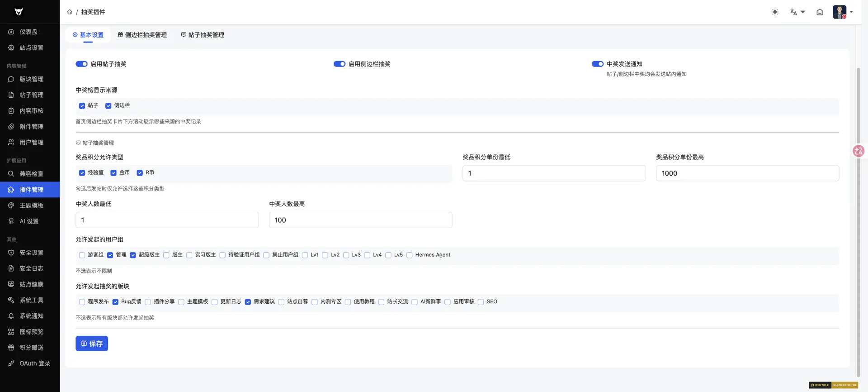Open 用户管理 in the sidebar
The height and width of the screenshot is (392, 868).
tap(30, 142)
